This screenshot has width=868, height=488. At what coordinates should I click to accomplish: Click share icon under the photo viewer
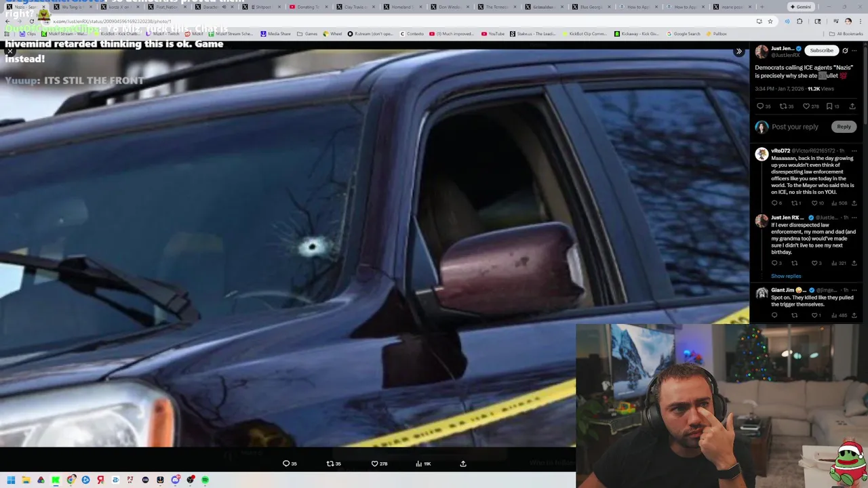463,464
